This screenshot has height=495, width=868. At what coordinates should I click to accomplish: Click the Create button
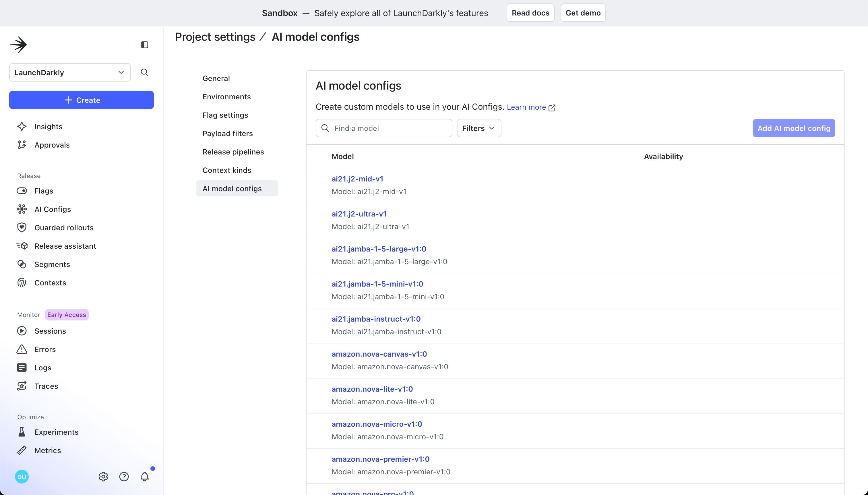82,100
